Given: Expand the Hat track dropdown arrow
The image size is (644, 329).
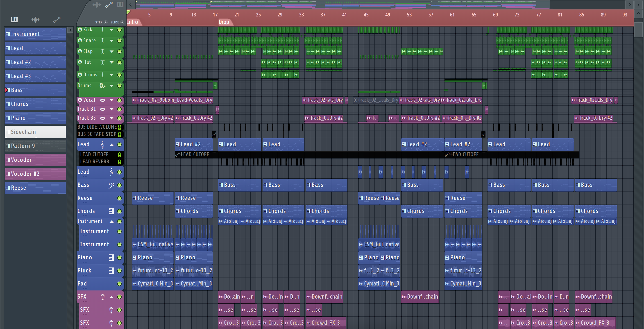Looking at the screenshot, I should tap(111, 62).
